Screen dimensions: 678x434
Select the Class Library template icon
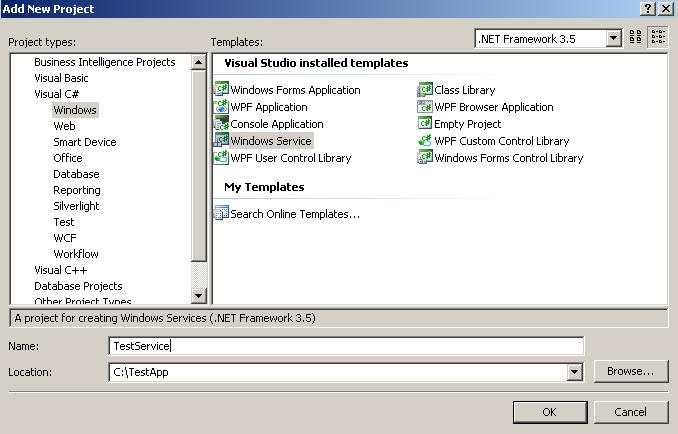tap(425, 89)
